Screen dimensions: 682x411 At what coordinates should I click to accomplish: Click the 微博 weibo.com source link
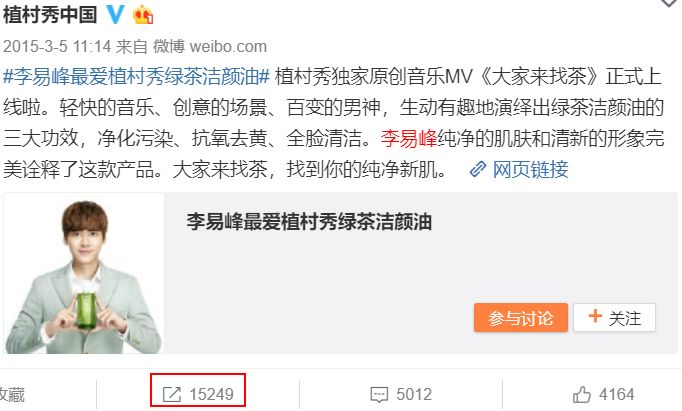pos(210,47)
